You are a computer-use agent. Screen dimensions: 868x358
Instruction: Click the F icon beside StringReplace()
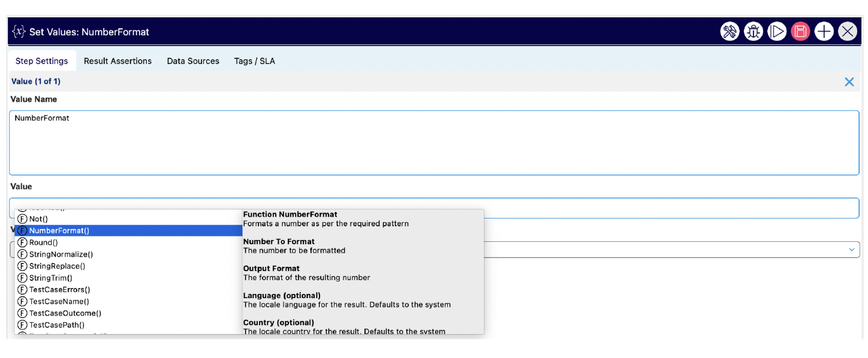pyautogui.click(x=23, y=266)
